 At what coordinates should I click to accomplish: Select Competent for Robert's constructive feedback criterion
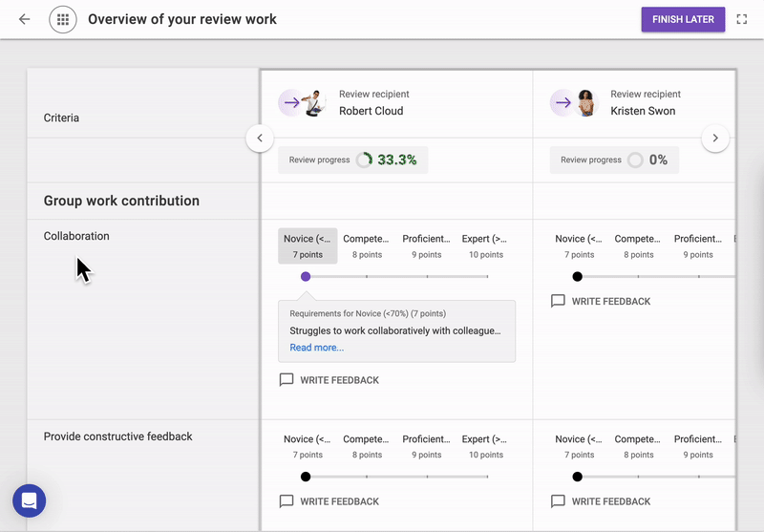(367, 446)
